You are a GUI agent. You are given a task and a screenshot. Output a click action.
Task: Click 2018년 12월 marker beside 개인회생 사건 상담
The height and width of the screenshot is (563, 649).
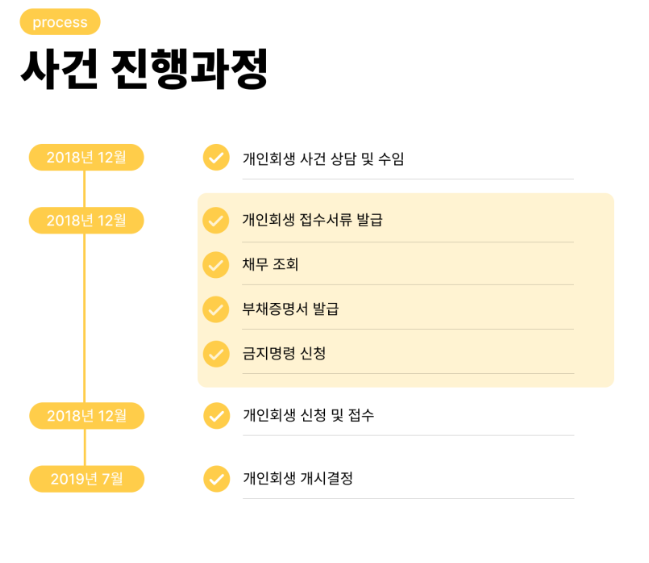pyautogui.click(x=86, y=157)
